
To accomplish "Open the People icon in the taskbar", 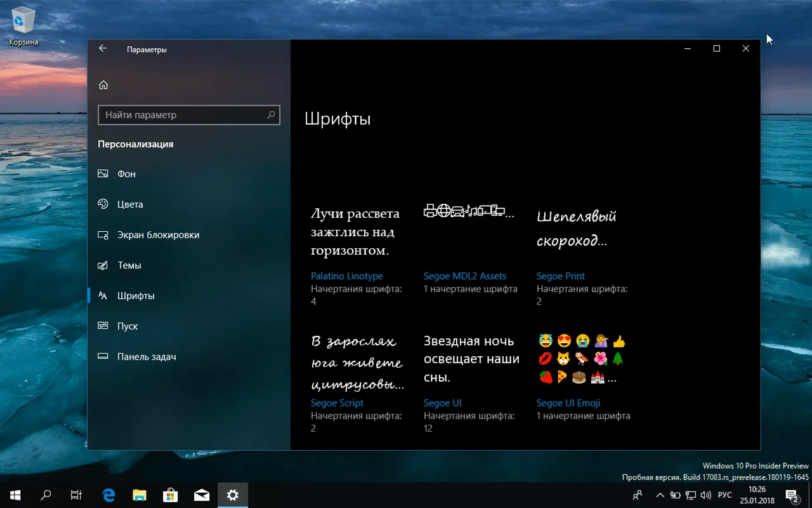I will [x=638, y=495].
